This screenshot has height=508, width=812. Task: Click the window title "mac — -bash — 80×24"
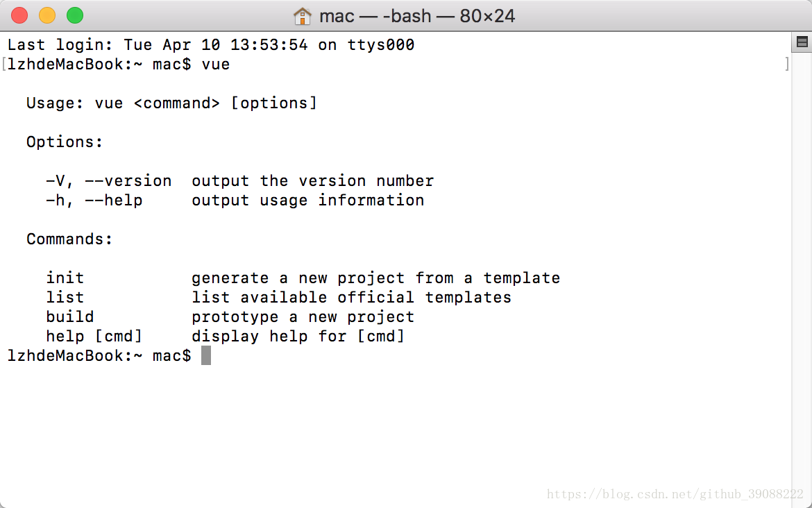(417, 16)
